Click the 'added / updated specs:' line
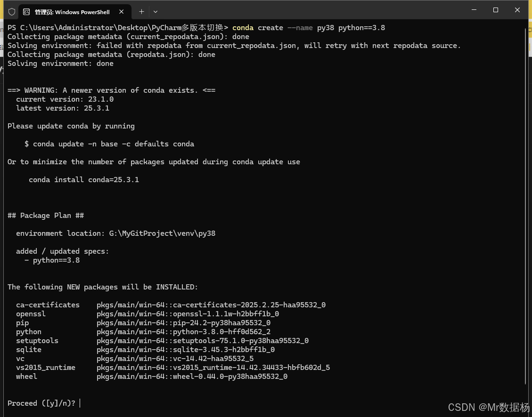Image resolution: width=532 pixels, height=417 pixels. coord(62,251)
